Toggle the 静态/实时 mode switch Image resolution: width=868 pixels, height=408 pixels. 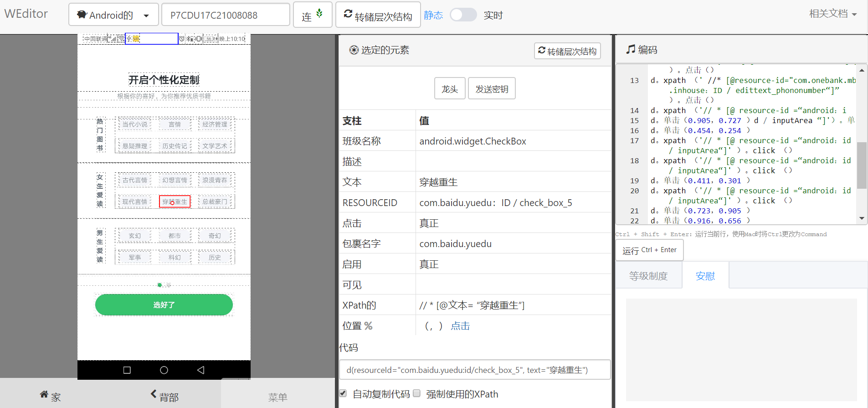[463, 15]
